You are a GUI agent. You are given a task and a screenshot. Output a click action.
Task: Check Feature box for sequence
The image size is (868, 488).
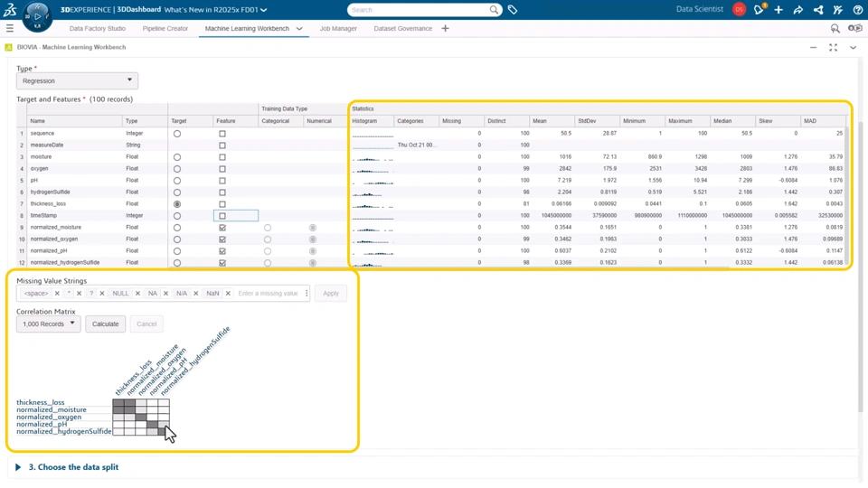coord(222,134)
